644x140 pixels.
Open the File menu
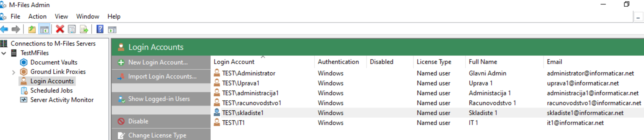pyautogui.click(x=15, y=17)
